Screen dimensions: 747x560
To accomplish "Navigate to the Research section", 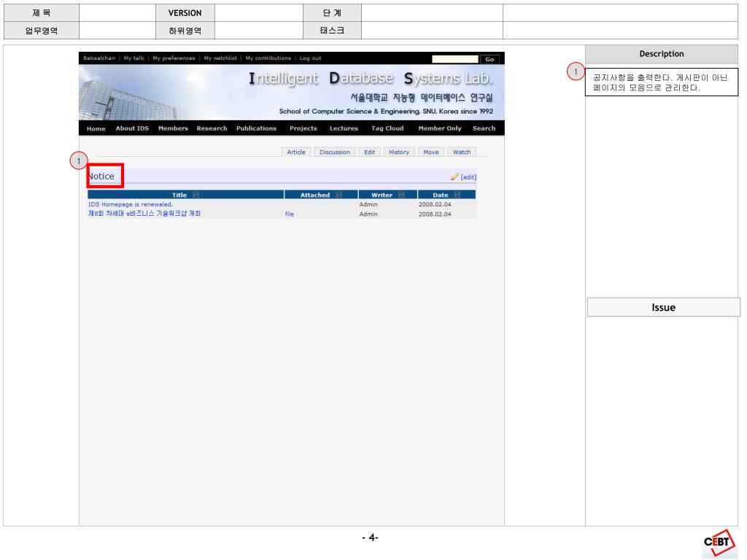I will (212, 128).
